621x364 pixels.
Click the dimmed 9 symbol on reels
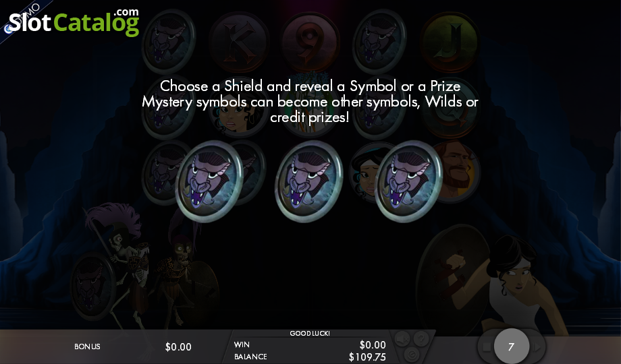(310, 42)
